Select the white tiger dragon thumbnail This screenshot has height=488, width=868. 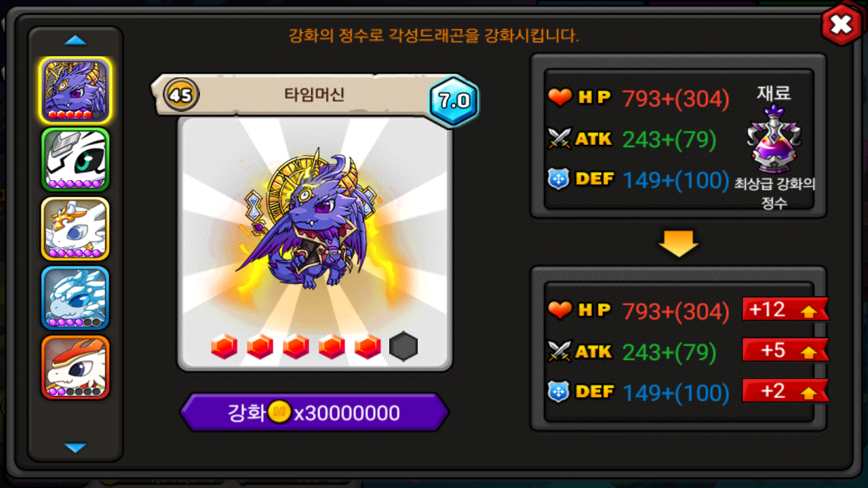(x=75, y=159)
